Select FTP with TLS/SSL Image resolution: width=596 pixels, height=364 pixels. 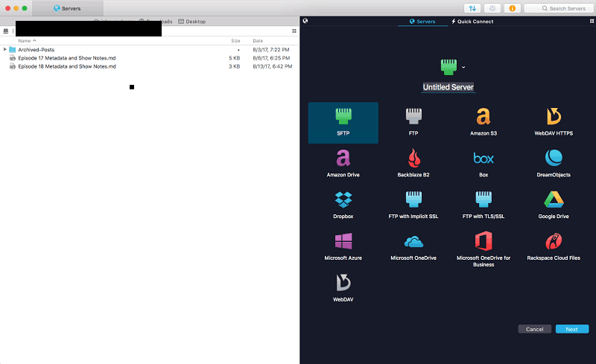tap(484, 205)
